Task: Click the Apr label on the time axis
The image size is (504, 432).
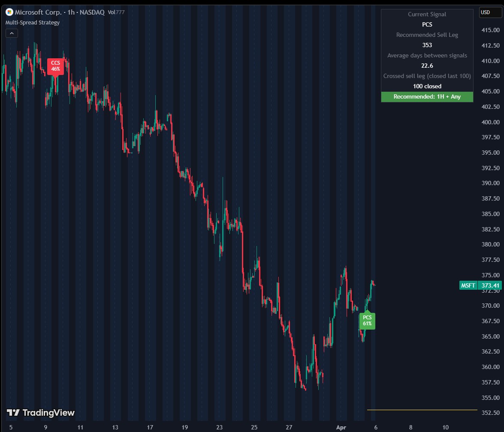Action: (x=341, y=427)
